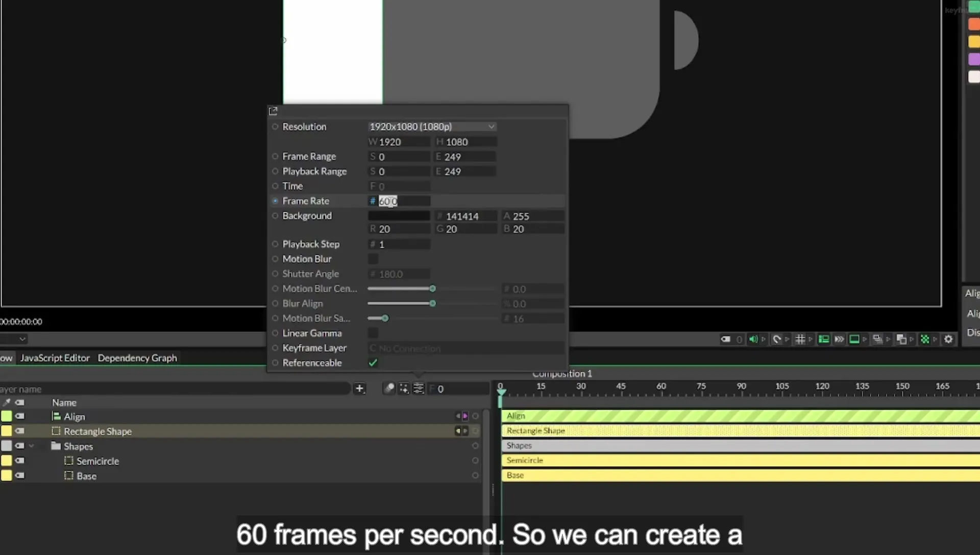Expand audio options arrow beside the speaker icon

tap(764, 339)
